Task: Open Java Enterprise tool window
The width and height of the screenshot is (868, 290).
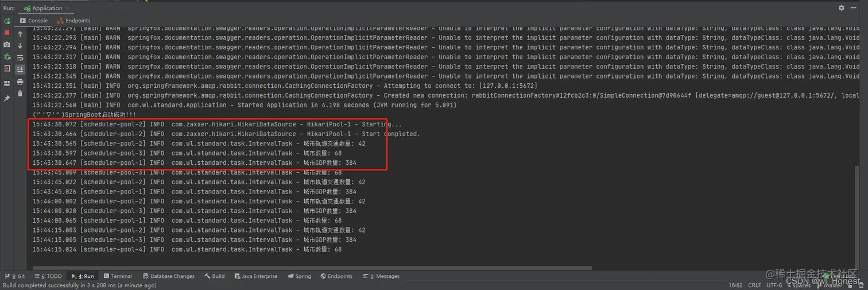Action: 255,276
